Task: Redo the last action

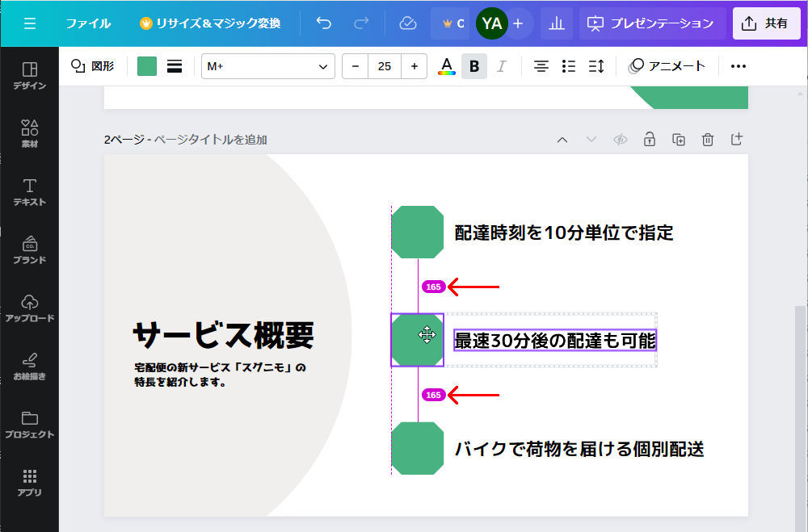Action: 361,23
